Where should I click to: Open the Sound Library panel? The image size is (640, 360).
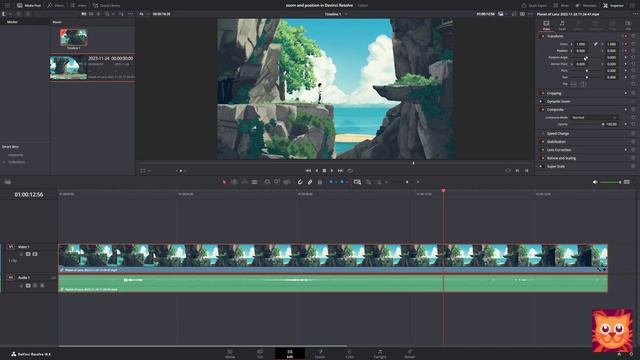(107, 5)
